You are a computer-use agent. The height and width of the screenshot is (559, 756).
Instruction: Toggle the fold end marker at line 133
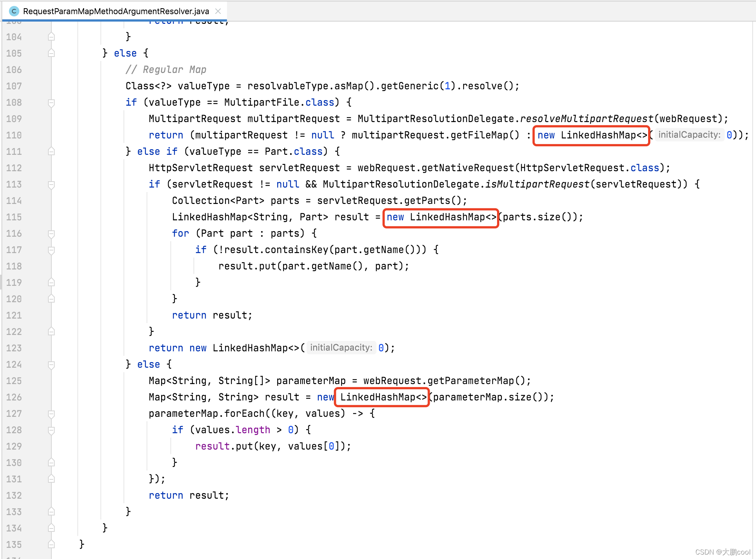click(x=51, y=512)
